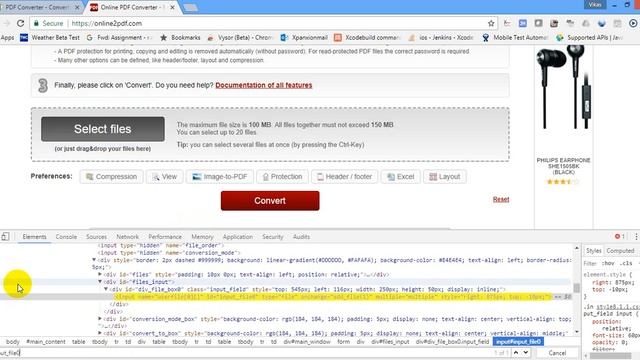The height and width of the screenshot is (360, 640).
Task: Toggle DevTools inspect element icon
Action: tap(5, 237)
